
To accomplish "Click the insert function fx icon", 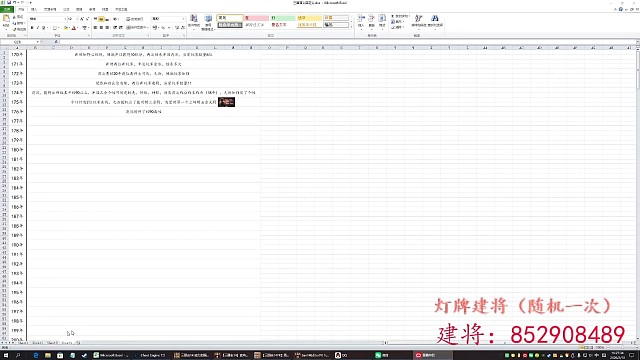I will (x=56, y=42).
